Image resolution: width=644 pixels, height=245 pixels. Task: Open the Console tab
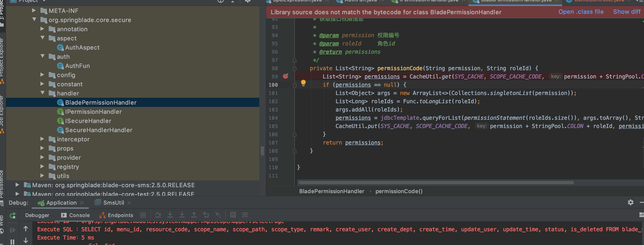tap(75, 215)
